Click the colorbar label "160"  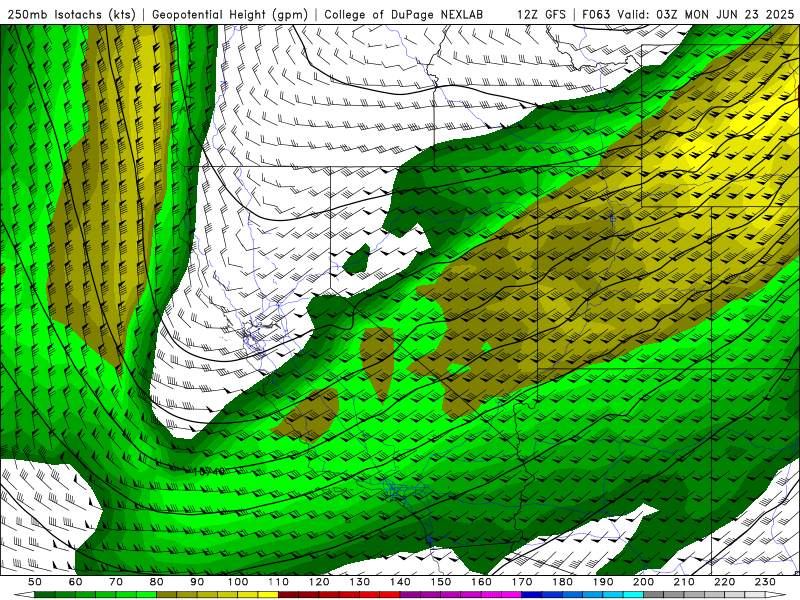(481, 582)
